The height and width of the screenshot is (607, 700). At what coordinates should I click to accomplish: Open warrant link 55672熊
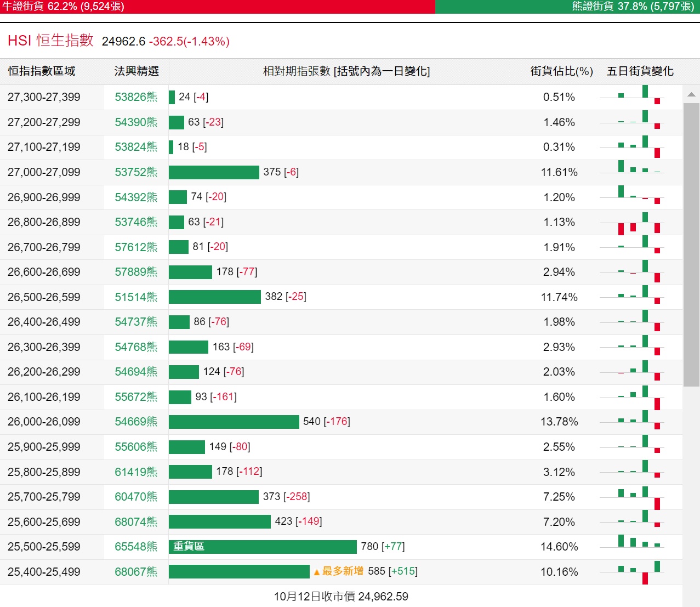coord(136,397)
